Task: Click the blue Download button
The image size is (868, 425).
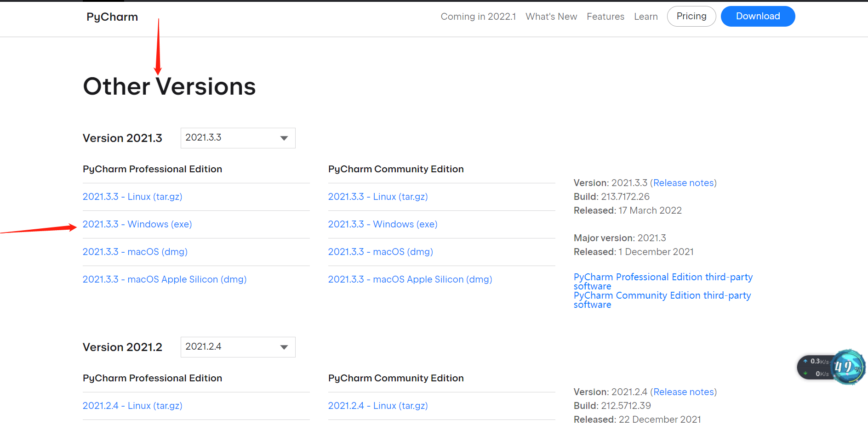Action: click(x=758, y=16)
